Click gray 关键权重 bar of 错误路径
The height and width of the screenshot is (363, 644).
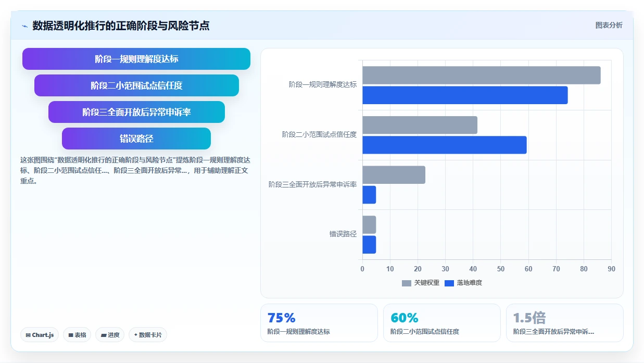point(369,224)
